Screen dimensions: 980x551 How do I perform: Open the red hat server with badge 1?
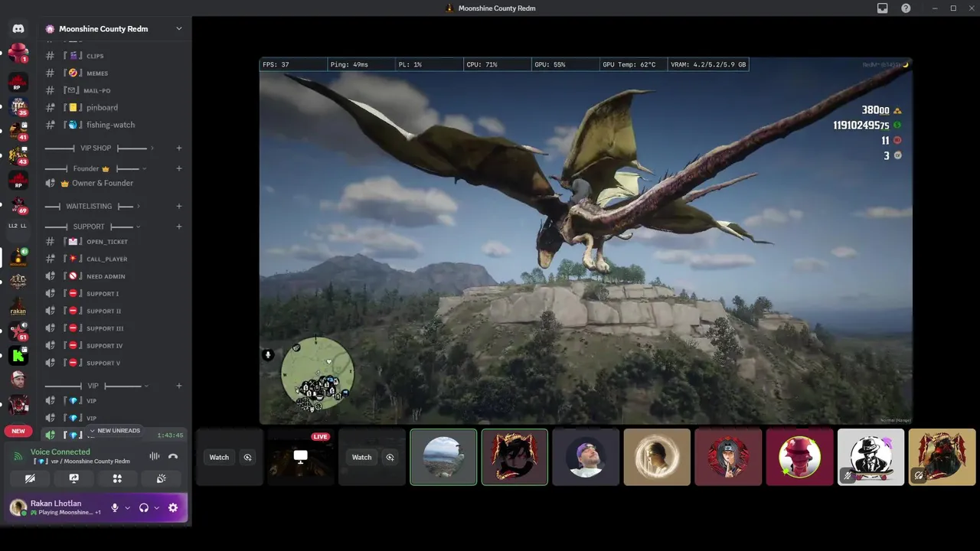(18, 53)
